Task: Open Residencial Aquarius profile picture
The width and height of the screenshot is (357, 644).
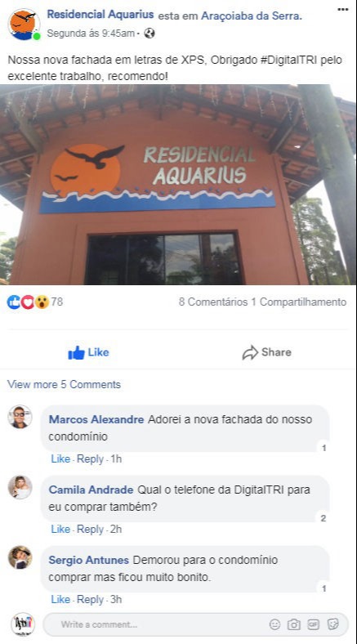Action: pos(24,25)
